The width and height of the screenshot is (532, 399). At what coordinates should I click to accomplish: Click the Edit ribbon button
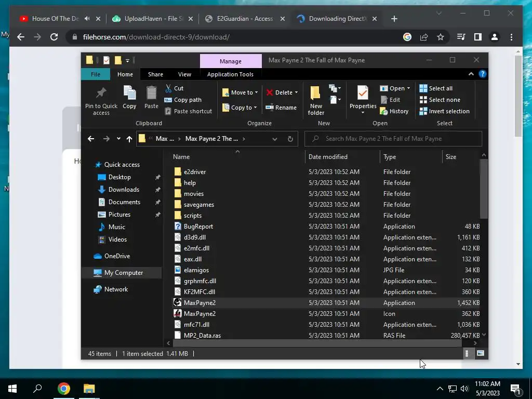pyautogui.click(x=390, y=100)
